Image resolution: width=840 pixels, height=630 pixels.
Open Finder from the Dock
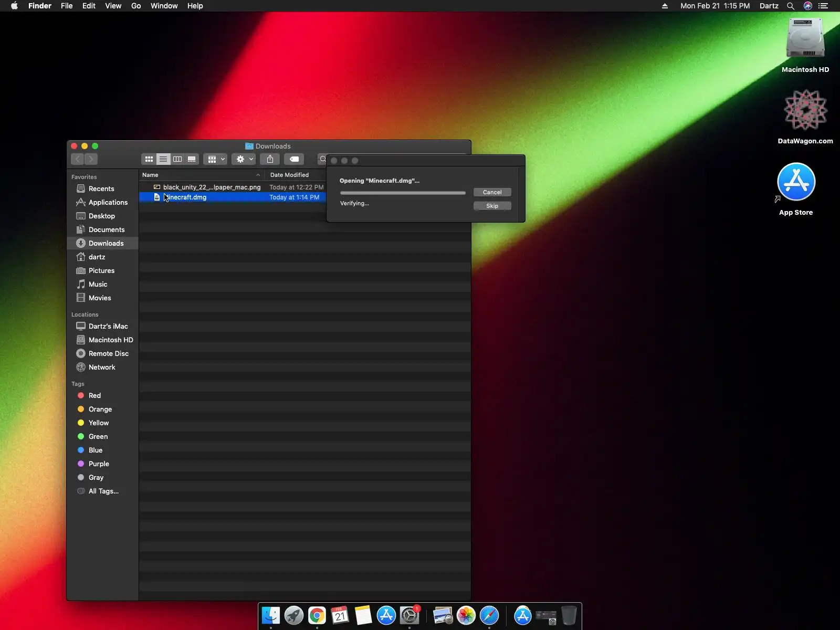click(271, 615)
